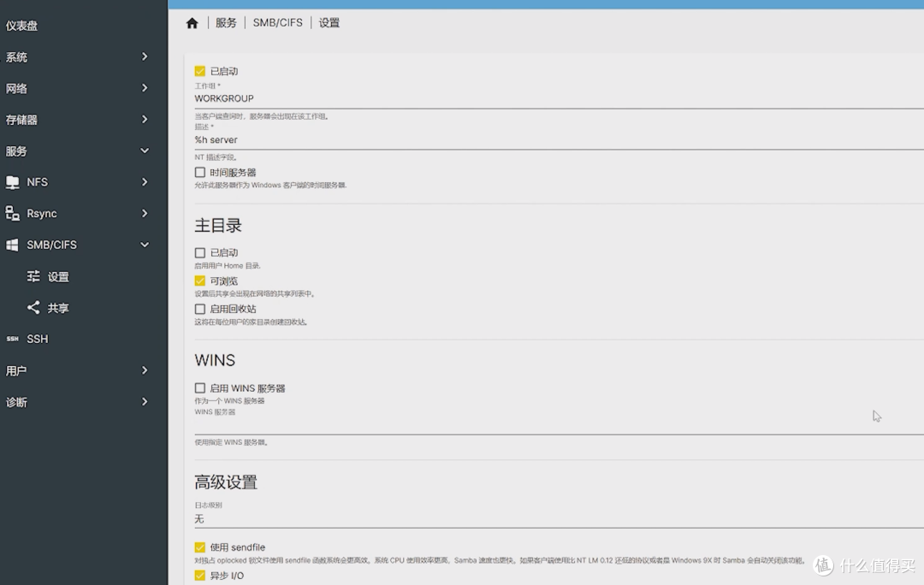The width and height of the screenshot is (924, 585).
Task: Collapse the SMB/CIFS submenu chevron
Action: point(145,245)
